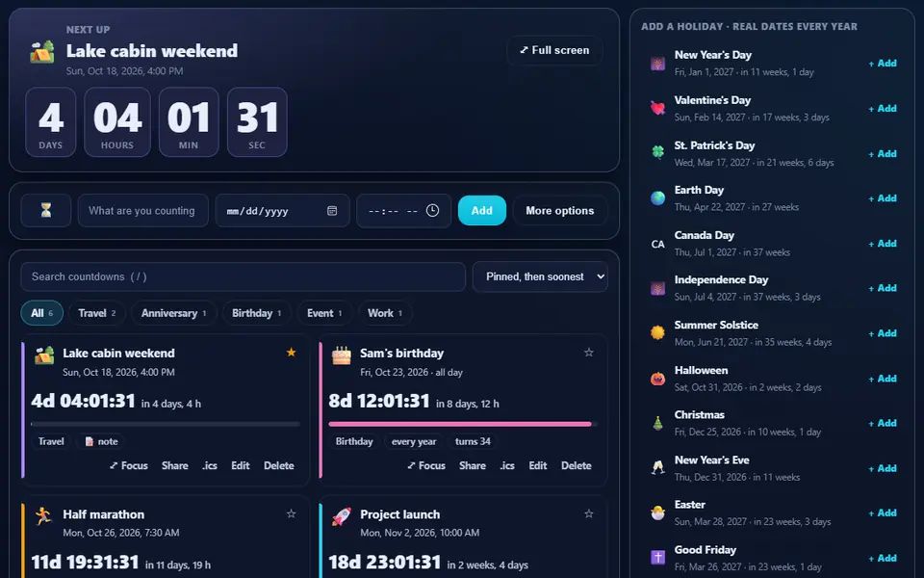Click the cross icon beside Good Friday
This screenshot has height=578, width=924.
pos(657,558)
